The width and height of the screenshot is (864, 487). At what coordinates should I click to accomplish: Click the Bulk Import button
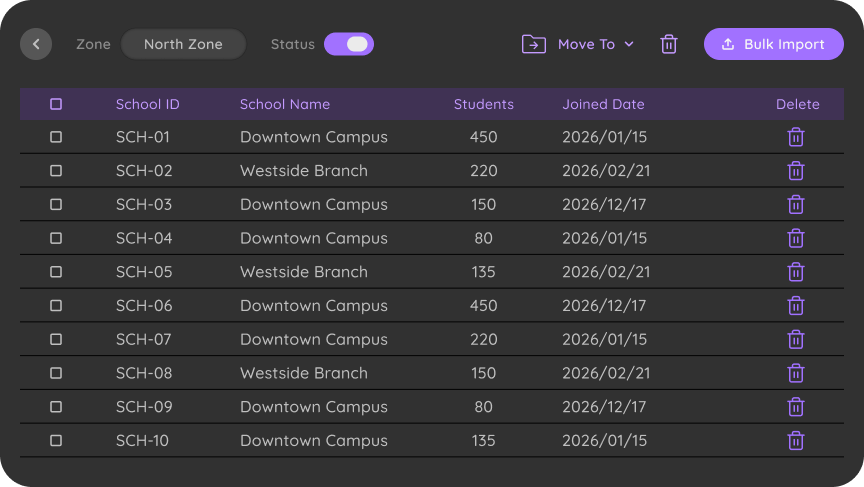[774, 44]
